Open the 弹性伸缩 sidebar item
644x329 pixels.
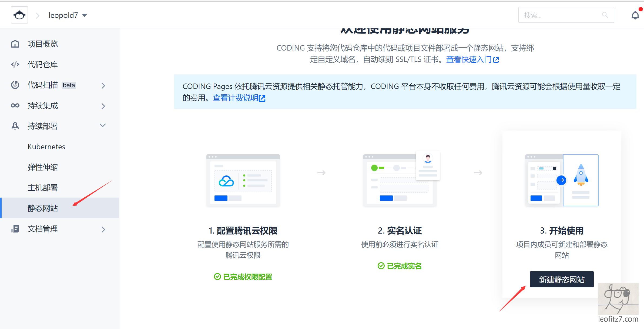pos(43,167)
